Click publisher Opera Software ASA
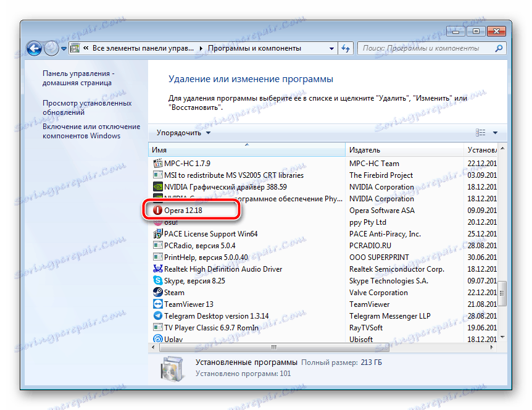 pos(382,211)
